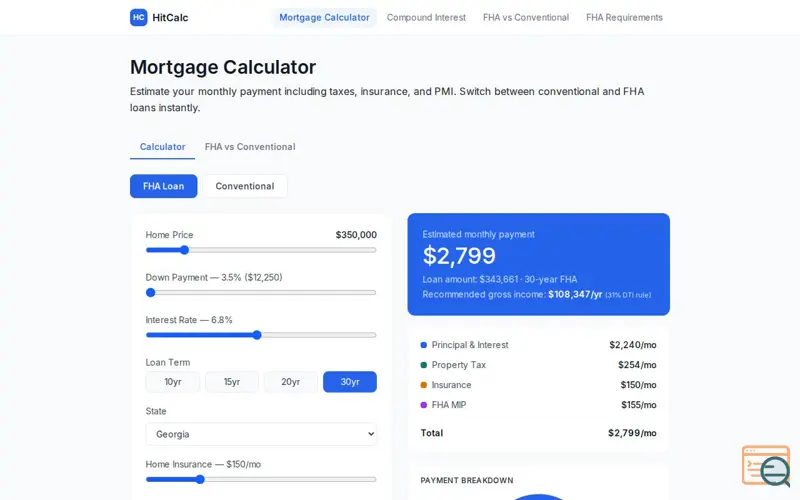Click the $108,347/yr recommended income text
The height and width of the screenshot is (500, 800).
pyautogui.click(x=576, y=294)
